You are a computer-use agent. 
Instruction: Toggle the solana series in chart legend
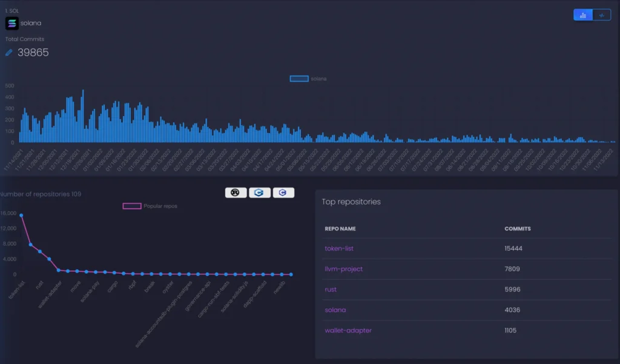click(x=318, y=79)
